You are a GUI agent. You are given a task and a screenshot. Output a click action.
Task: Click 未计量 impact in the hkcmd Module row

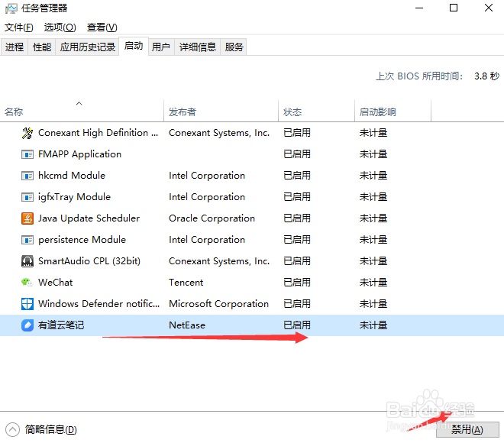click(x=373, y=176)
